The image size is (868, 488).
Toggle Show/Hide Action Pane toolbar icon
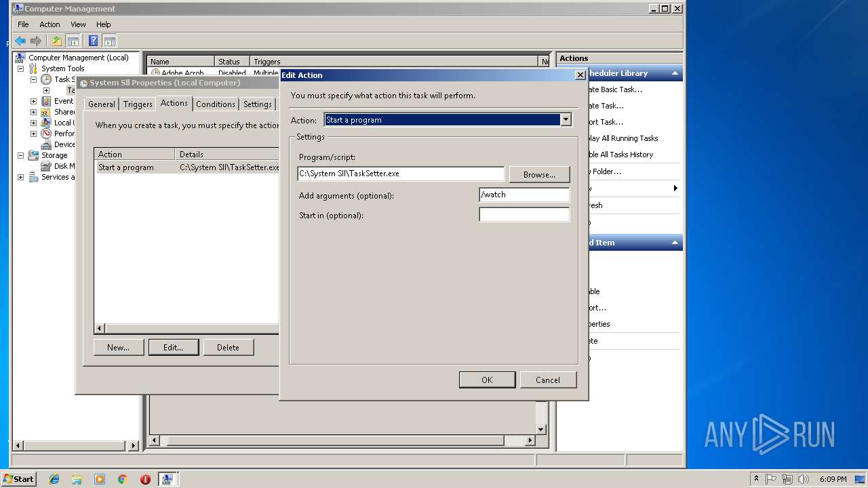109,41
